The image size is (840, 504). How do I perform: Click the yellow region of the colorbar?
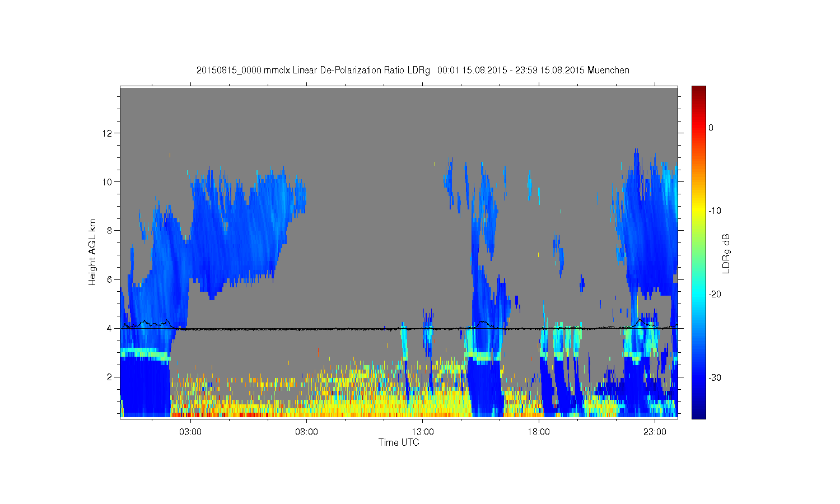coord(699,211)
